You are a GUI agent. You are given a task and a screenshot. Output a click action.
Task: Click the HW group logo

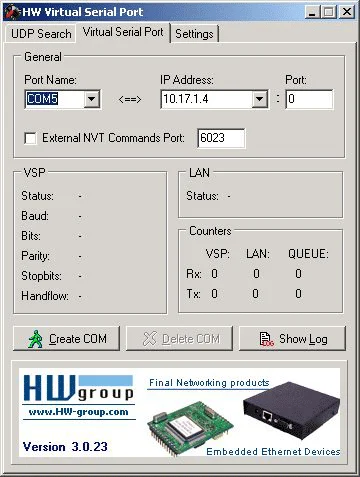[x=79, y=388]
